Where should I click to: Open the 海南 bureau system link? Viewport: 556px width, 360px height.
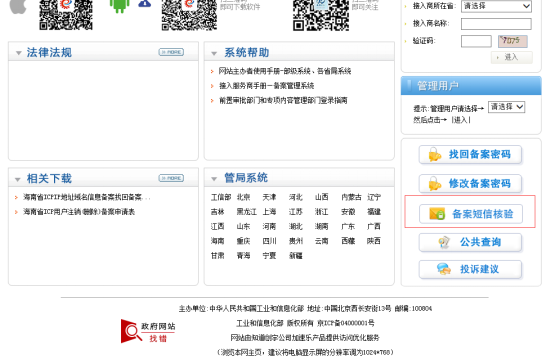click(217, 241)
